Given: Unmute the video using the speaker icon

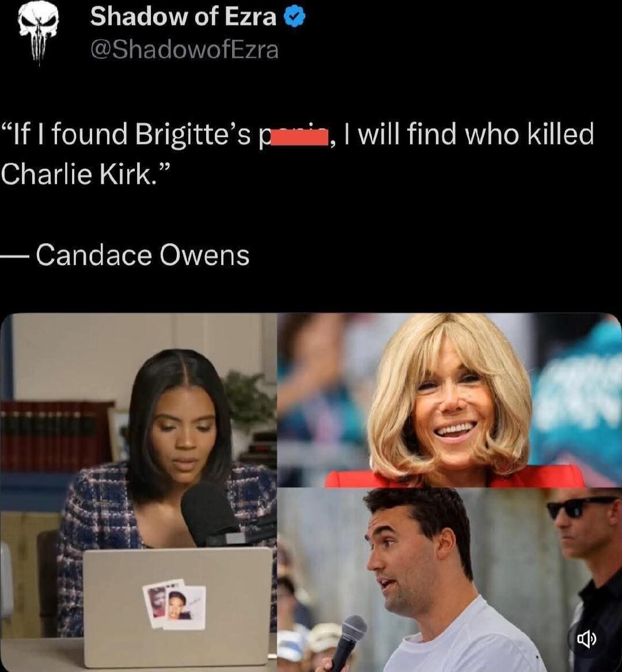Looking at the screenshot, I should pyautogui.click(x=586, y=640).
